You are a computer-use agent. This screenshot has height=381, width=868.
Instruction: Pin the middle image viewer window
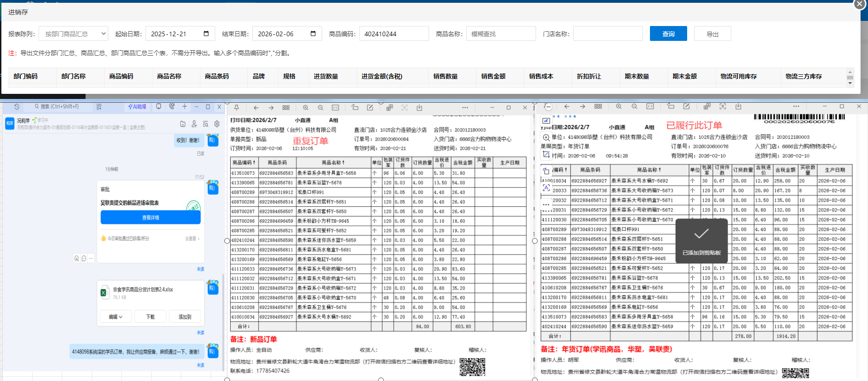coord(237,108)
